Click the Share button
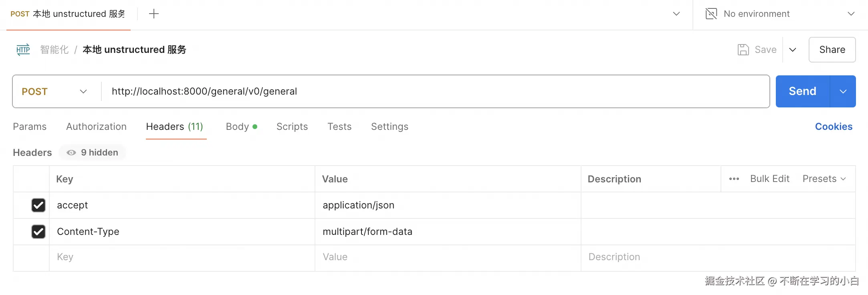 click(832, 50)
